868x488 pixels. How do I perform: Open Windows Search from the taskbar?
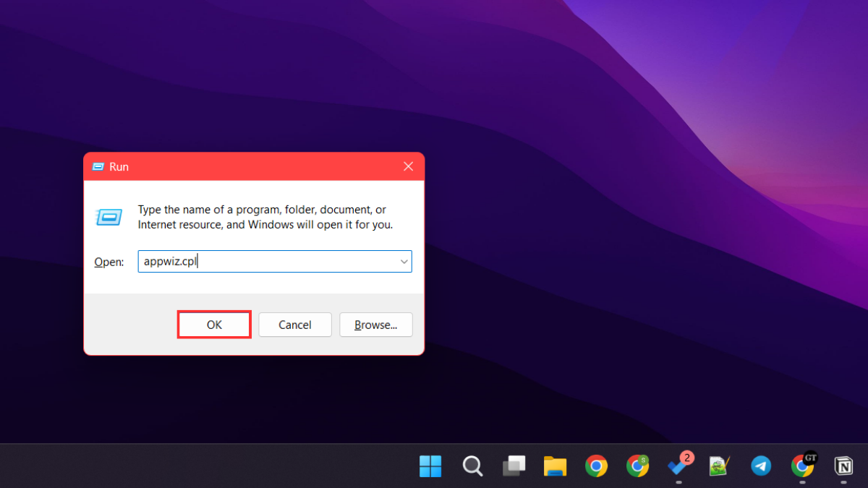[472, 466]
